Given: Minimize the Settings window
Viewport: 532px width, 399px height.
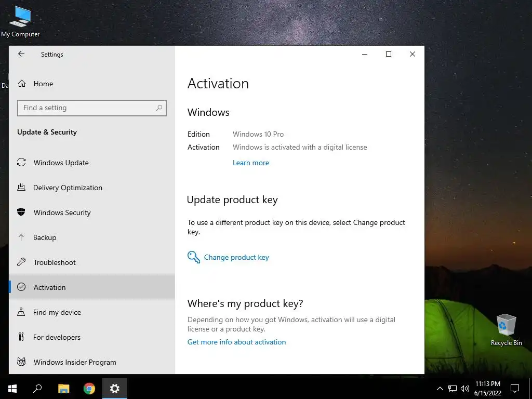Looking at the screenshot, I should tap(365, 54).
